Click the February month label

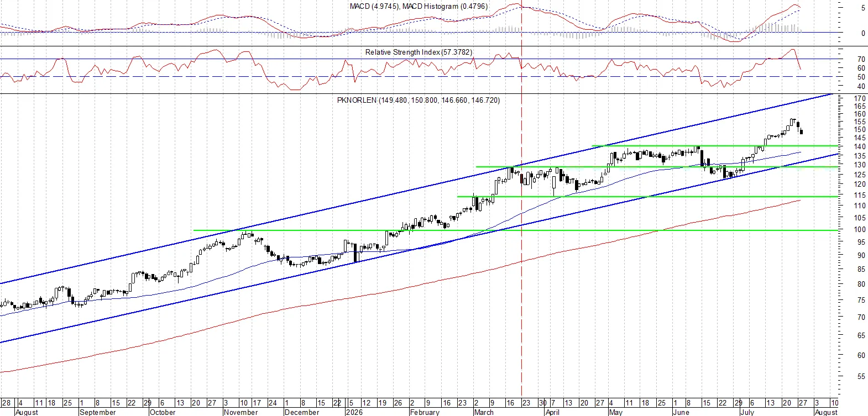(425, 412)
